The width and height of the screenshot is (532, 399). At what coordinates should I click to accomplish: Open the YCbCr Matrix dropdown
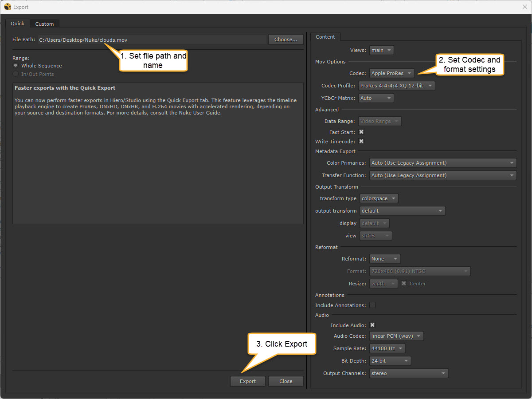[376, 98]
